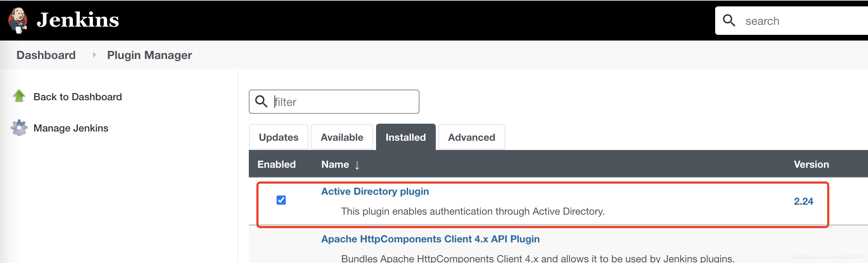Click the Jenkins title text in header
This screenshot has height=263, width=868.
(78, 20)
